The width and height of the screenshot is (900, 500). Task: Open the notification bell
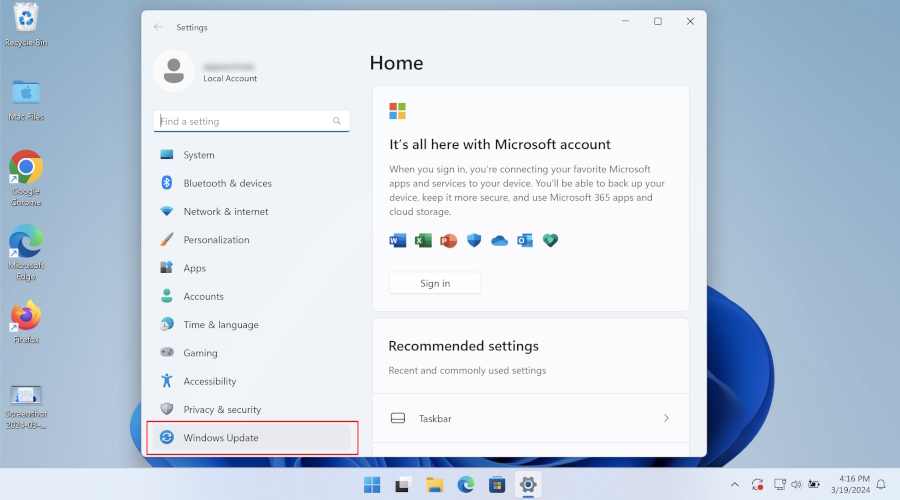tap(882, 485)
